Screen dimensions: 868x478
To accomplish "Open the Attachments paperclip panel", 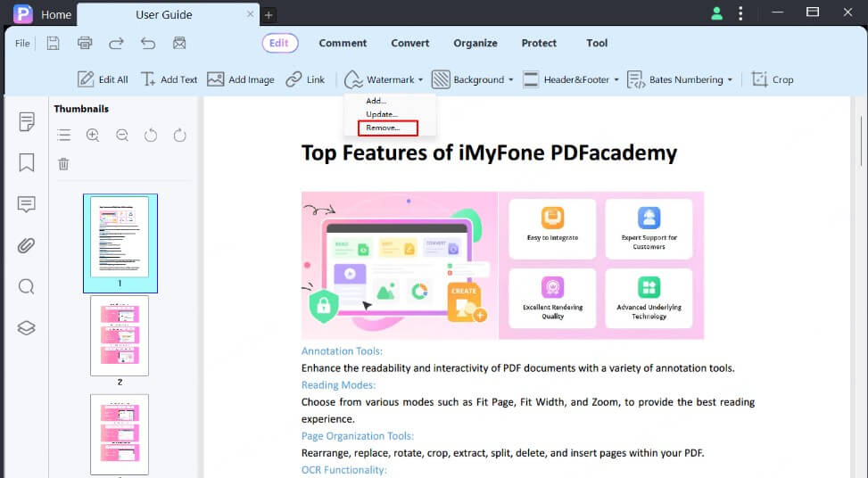I will coord(26,245).
